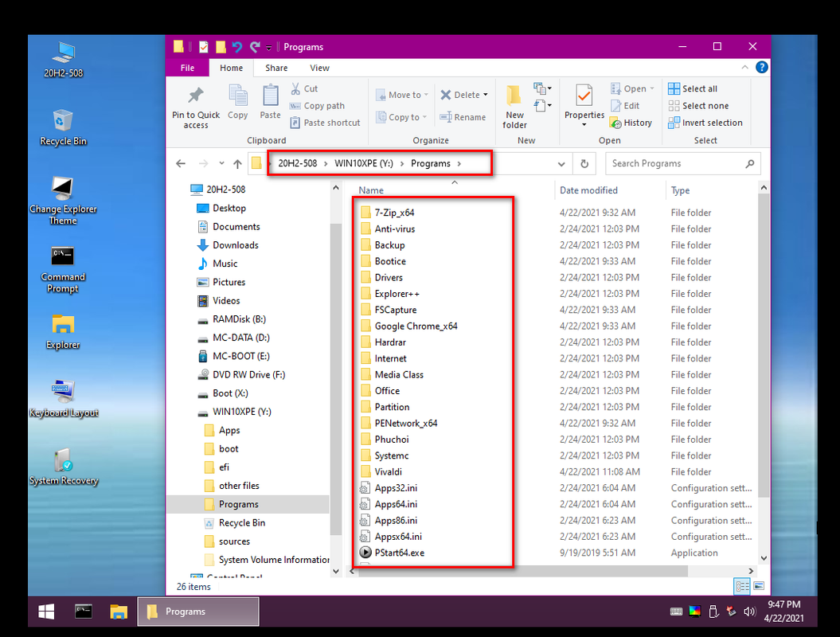This screenshot has width=840, height=637.
Task: Click the Up one level arrow
Action: pos(237,163)
